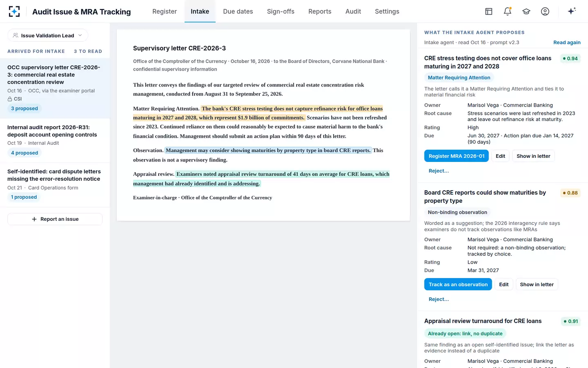Switch to the Register tab
588x368 pixels.
165,11
